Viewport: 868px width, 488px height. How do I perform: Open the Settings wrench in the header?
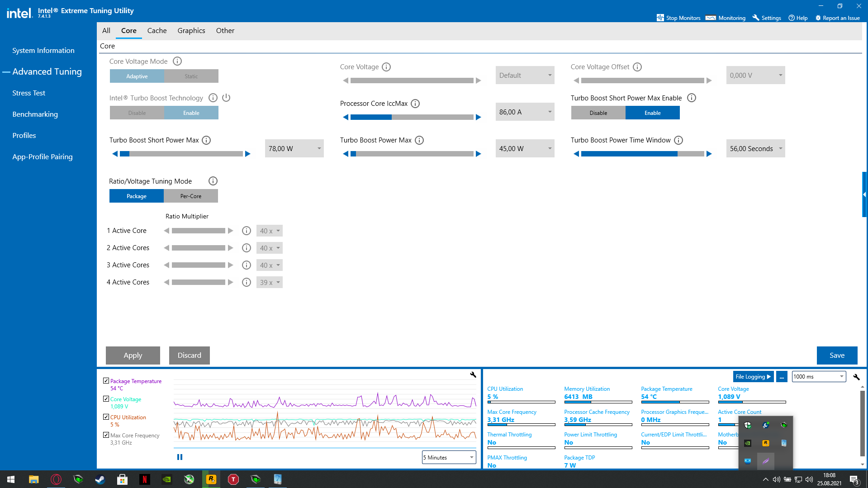pyautogui.click(x=755, y=18)
